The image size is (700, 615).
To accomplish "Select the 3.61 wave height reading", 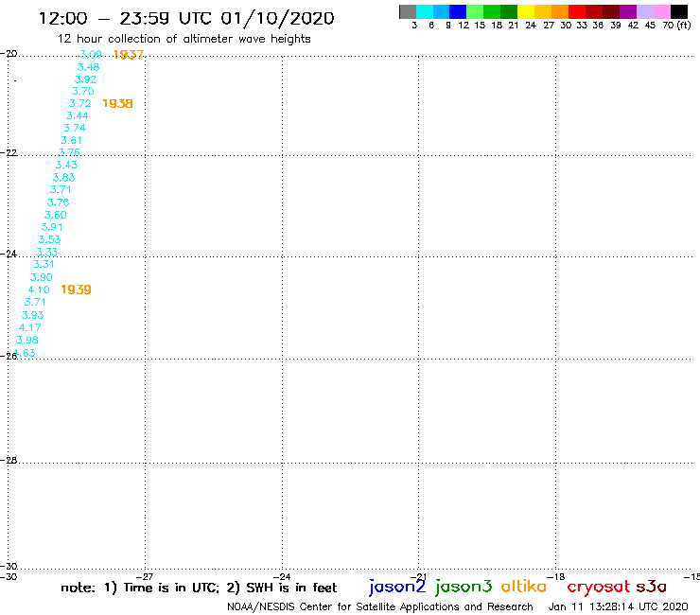I will [72, 140].
